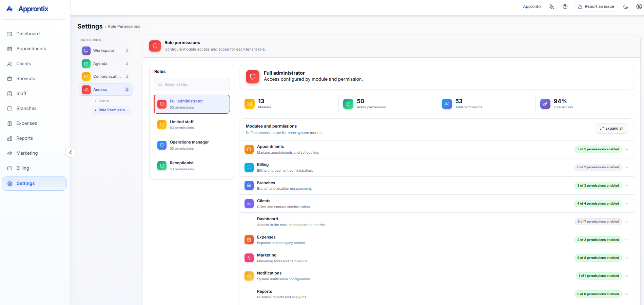Screen dimensions: 644x305
Task: Expand the Clients module chevron
Action: [627, 204]
